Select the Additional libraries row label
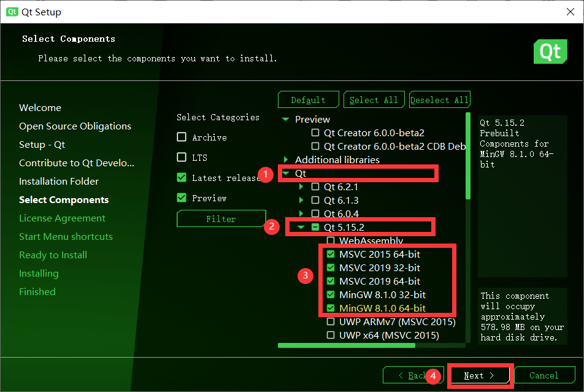The width and height of the screenshot is (584, 392). pos(337,159)
